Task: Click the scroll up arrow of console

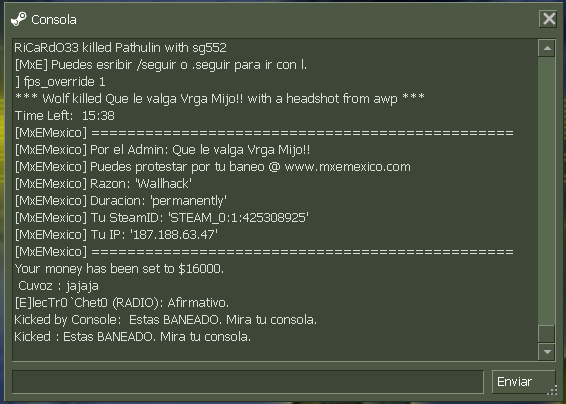Action: coord(547,48)
